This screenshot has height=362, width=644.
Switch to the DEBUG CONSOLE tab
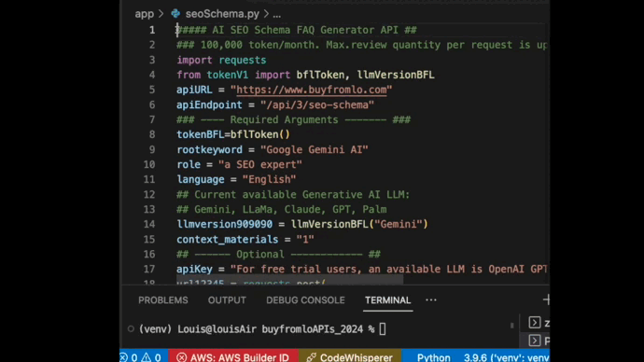[305, 300]
